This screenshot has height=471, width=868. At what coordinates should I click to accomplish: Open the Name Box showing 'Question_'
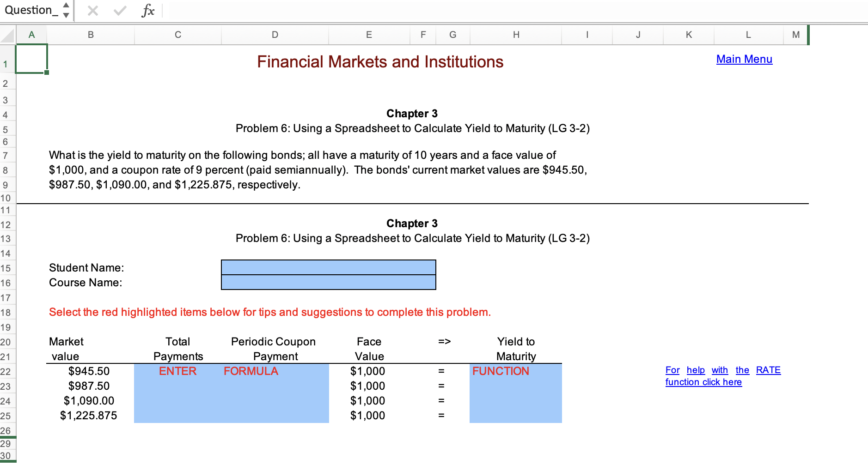30,10
